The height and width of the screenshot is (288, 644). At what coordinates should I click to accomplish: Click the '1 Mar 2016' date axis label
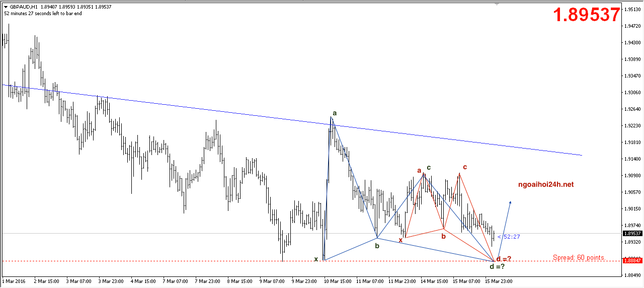click(14, 280)
